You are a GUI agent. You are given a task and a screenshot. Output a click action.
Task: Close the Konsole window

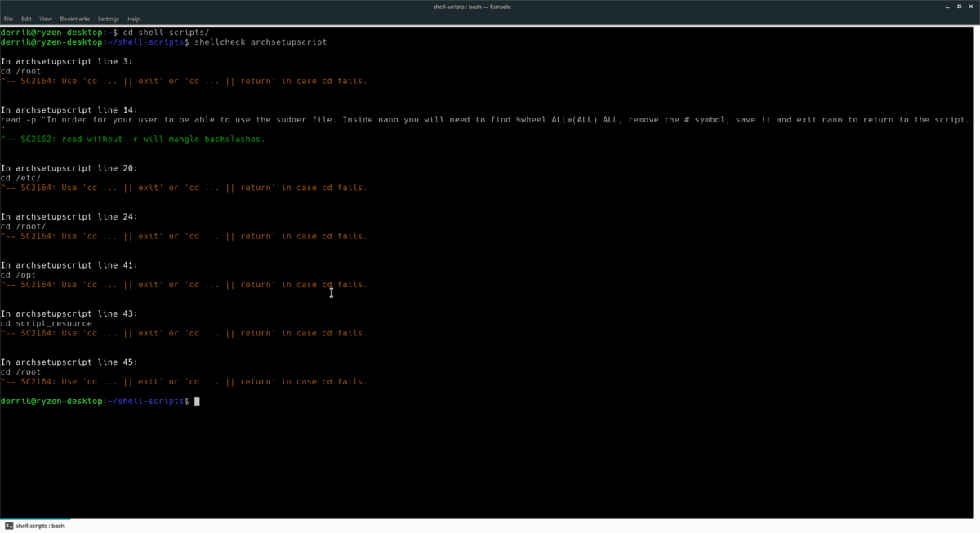972,7
